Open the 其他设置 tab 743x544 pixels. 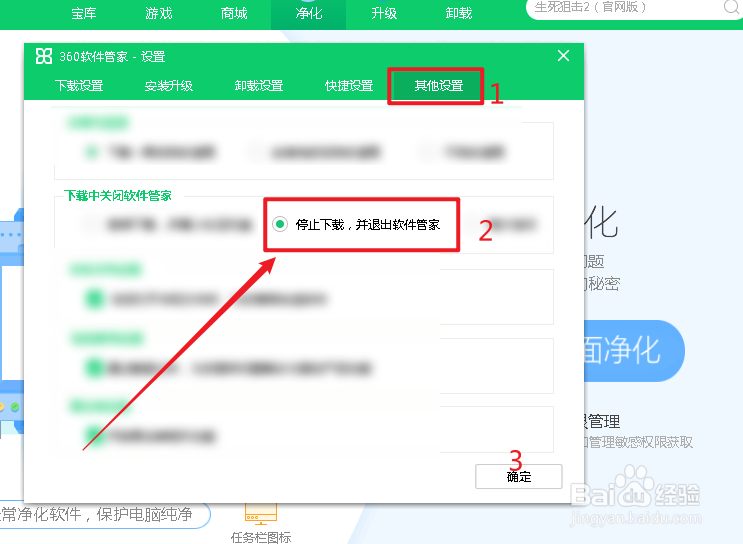(438, 86)
